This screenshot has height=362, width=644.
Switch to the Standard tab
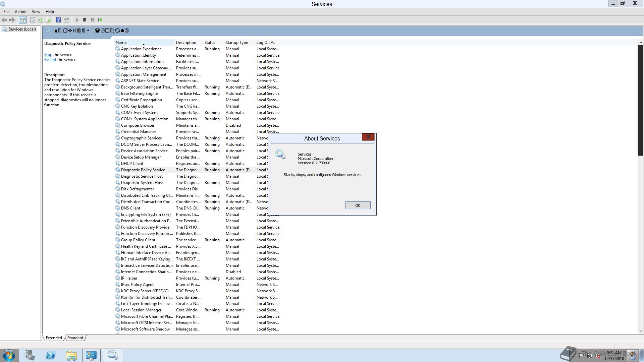75,338
